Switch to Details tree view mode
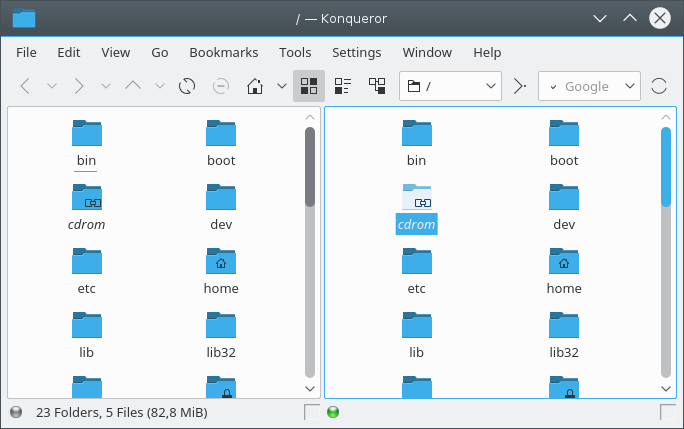This screenshot has height=429, width=684. (377, 86)
